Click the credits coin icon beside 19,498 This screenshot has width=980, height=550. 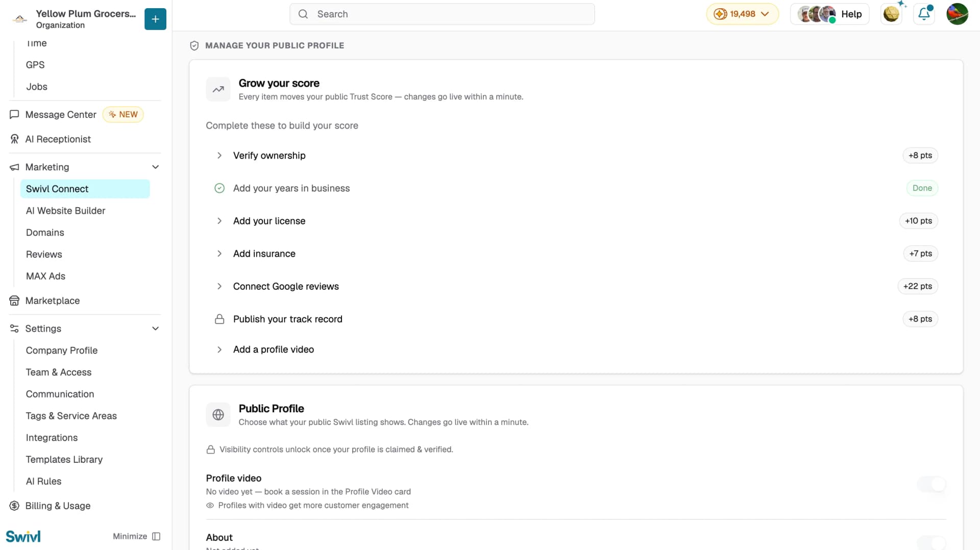(x=720, y=14)
